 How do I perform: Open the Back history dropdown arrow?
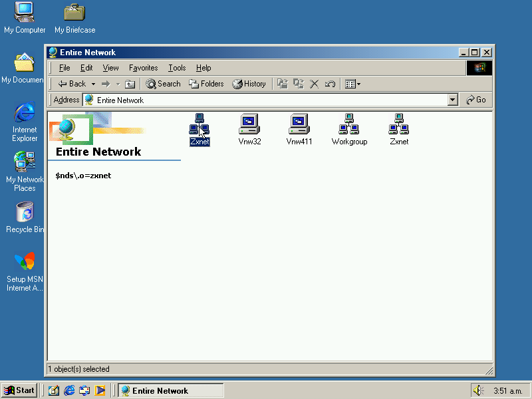coord(93,84)
